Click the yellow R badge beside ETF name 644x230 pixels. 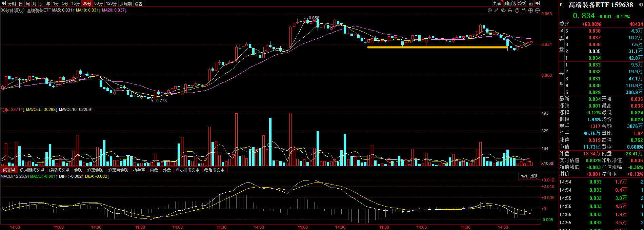[561, 5]
